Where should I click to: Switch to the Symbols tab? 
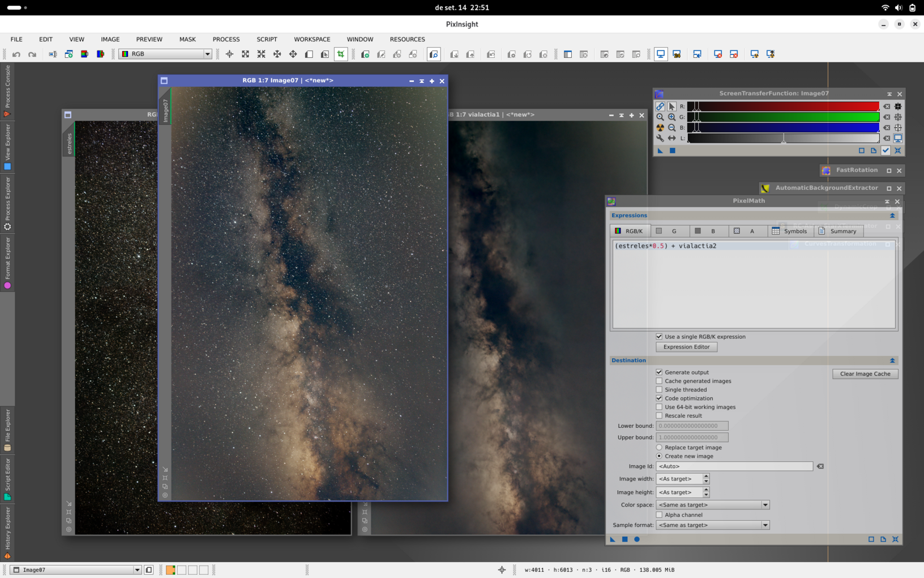coord(790,231)
